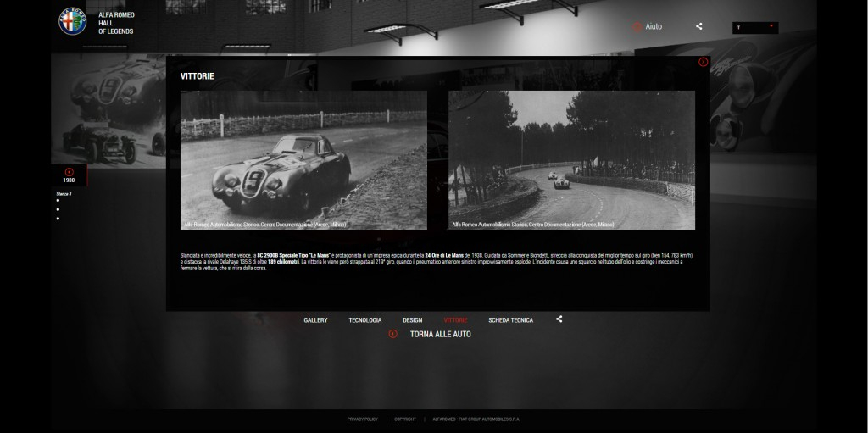Select the third dot under Stanza 3
Screen dimensions: 868x433
point(58,219)
